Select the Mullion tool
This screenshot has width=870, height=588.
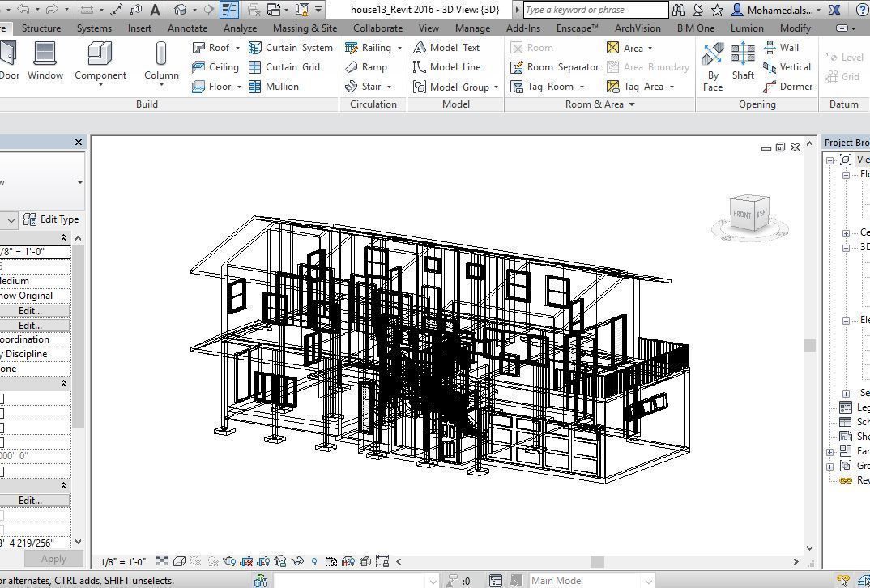pos(274,87)
